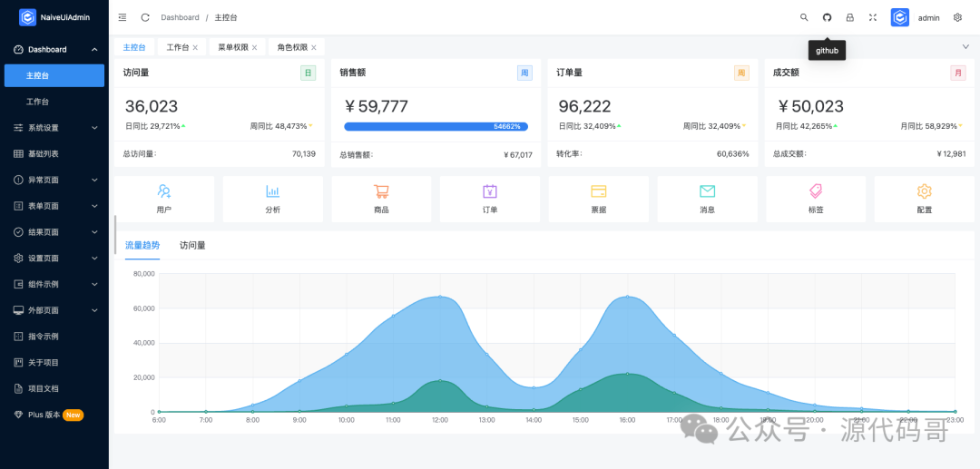Viewport: 980px width, 469px height.
Task: Open the 分析 analysis chart card
Action: (272, 199)
